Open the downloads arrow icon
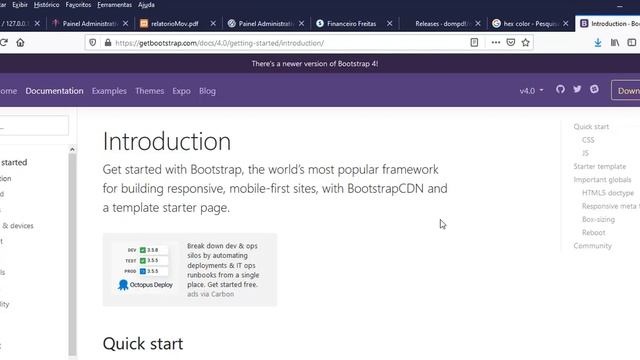 (x=598, y=42)
